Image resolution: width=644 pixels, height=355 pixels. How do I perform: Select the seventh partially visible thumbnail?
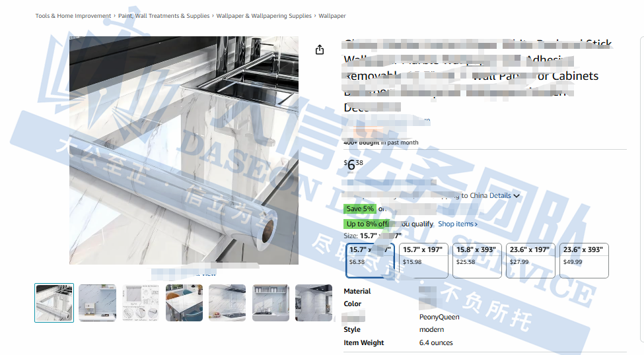(313, 303)
